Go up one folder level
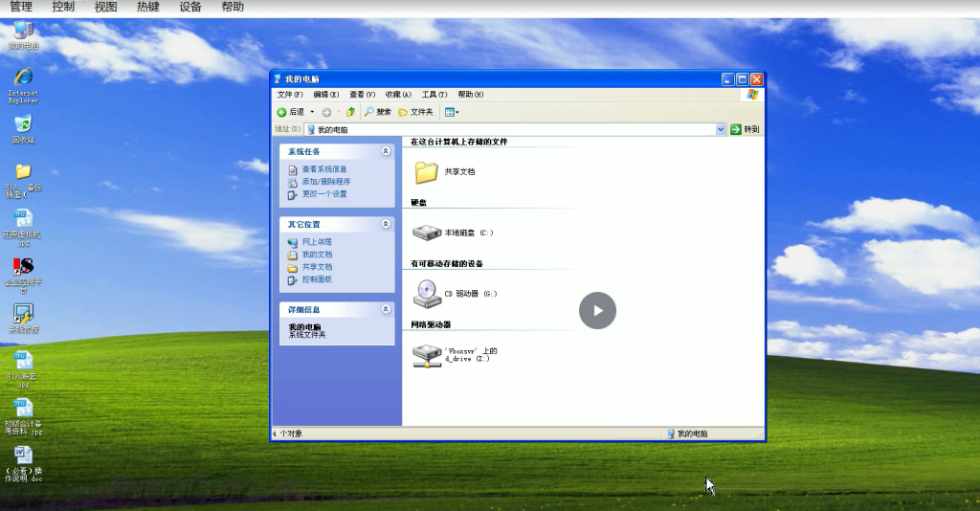 coord(350,112)
